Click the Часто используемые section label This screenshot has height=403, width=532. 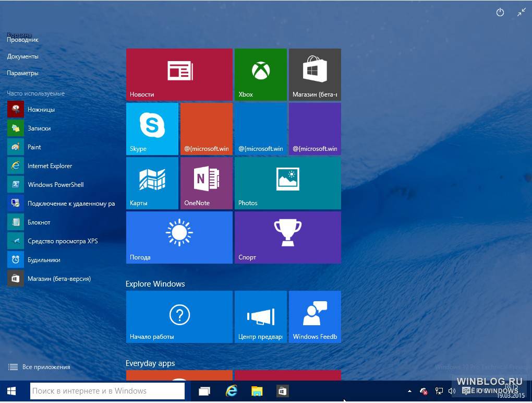click(x=35, y=93)
